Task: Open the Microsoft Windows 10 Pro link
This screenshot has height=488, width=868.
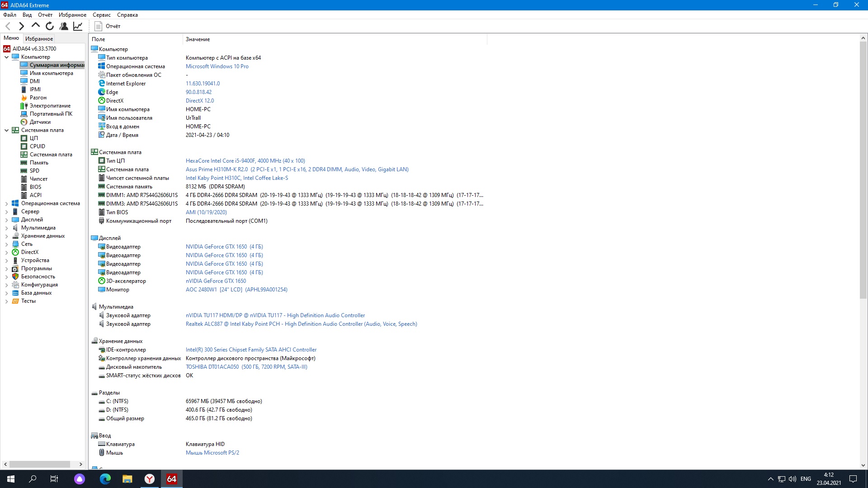Action: point(217,66)
